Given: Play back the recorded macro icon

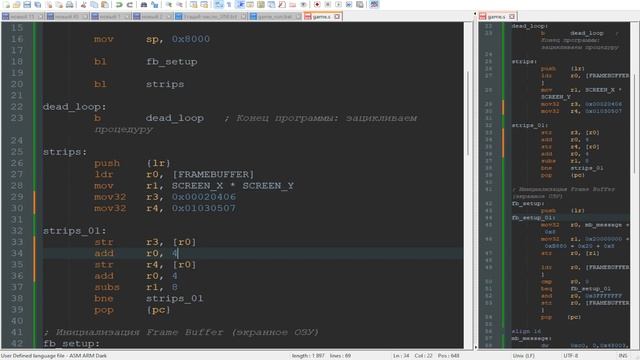Looking at the screenshot, I should 338,4.
